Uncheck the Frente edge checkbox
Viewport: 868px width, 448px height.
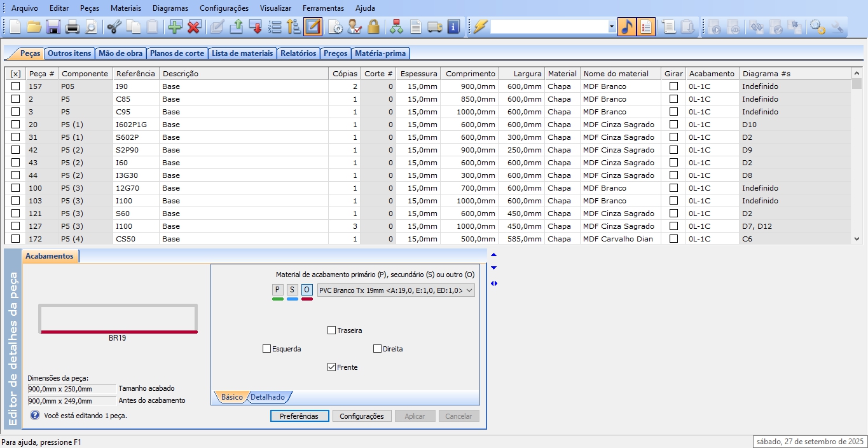(331, 367)
